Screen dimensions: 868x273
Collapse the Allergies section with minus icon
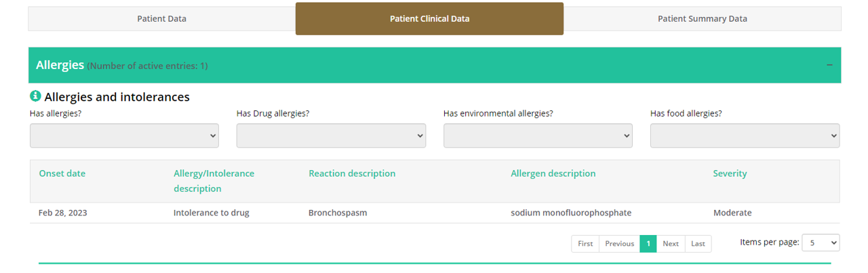(x=829, y=65)
